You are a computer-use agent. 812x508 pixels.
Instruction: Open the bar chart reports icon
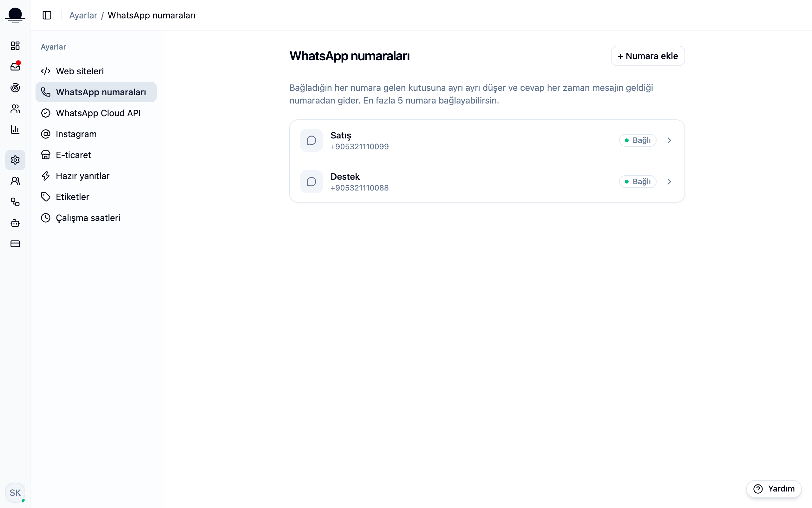[x=15, y=129]
